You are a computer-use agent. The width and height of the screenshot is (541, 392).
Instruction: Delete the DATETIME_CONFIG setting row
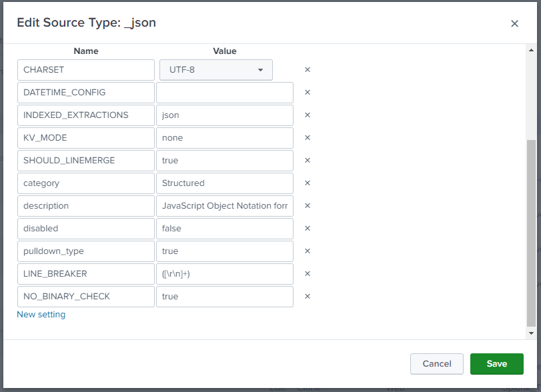click(308, 93)
